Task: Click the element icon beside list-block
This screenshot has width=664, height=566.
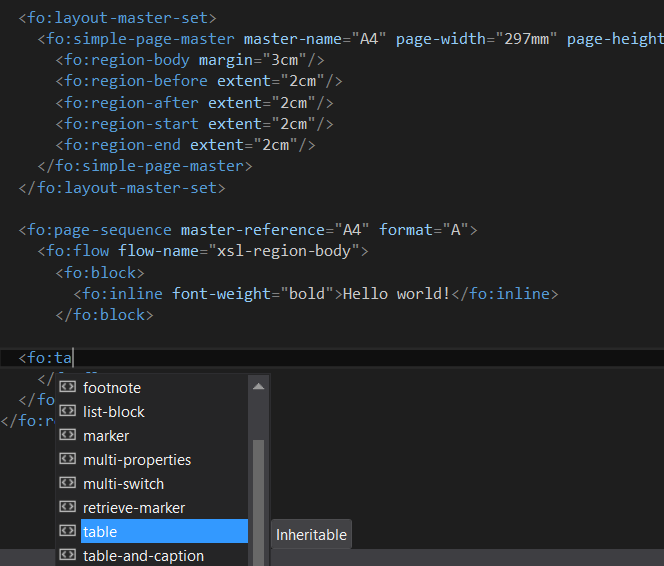Action: pos(68,411)
